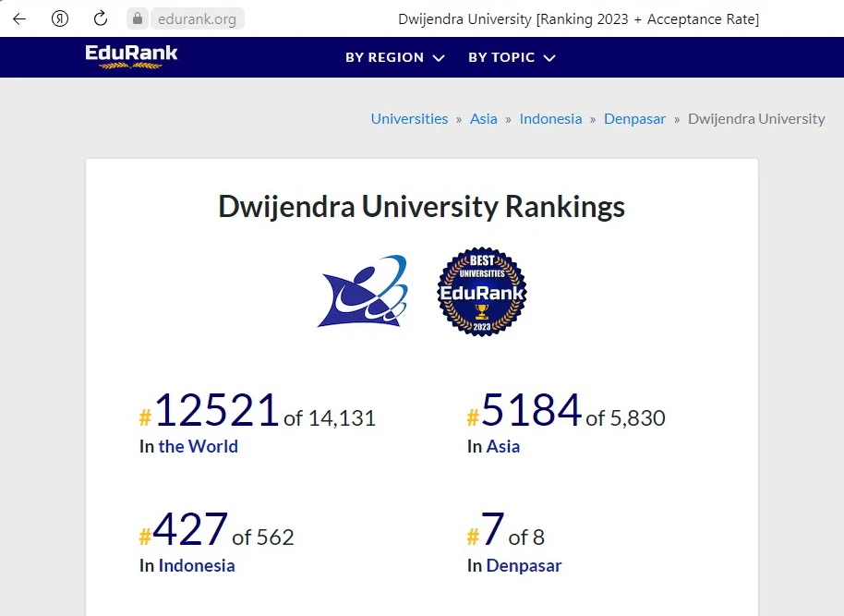The image size is (844, 616).
Task: Open the 'Denpasar' ranking link under #7
Action: (x=524, y=565)
